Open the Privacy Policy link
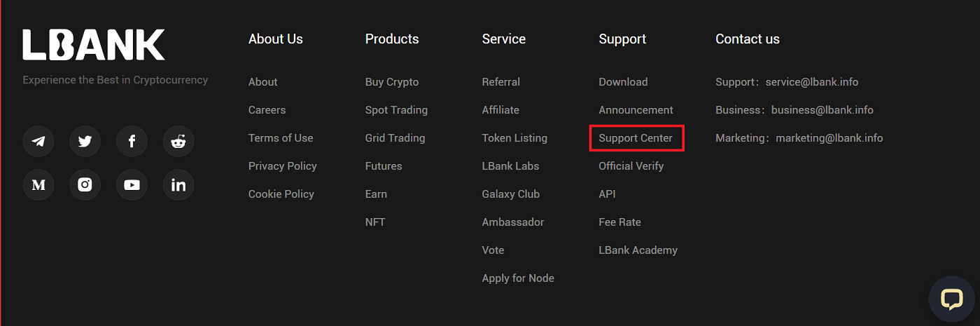This screenshot has width=980, height=326. pyautogui.click(x=282, y=166)
